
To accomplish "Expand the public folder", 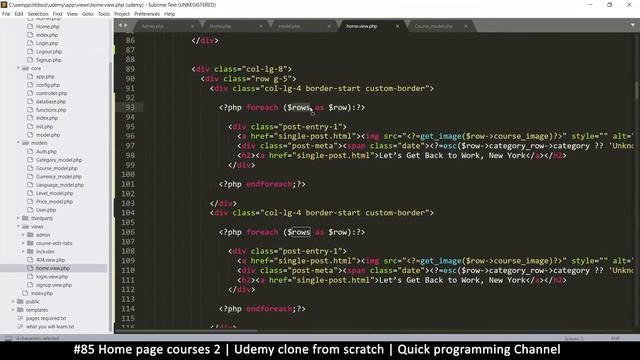I will 13,301.
